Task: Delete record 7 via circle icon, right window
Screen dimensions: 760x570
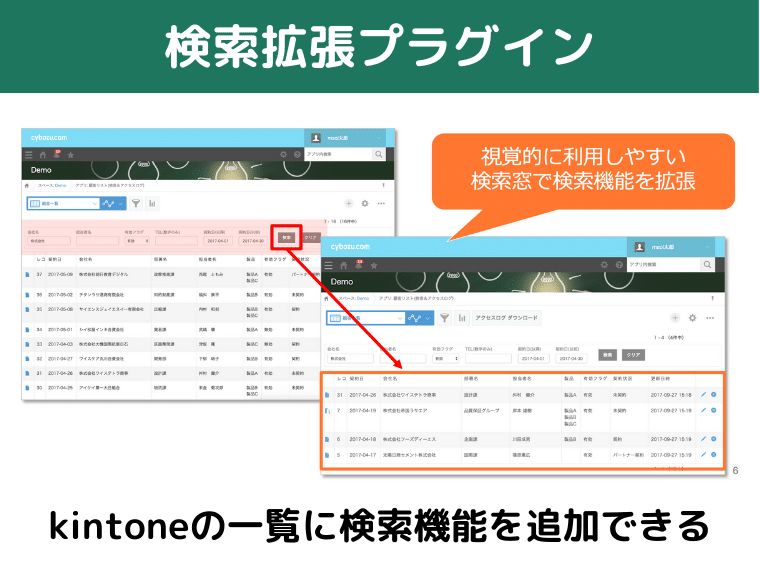Action: point(713,410)
